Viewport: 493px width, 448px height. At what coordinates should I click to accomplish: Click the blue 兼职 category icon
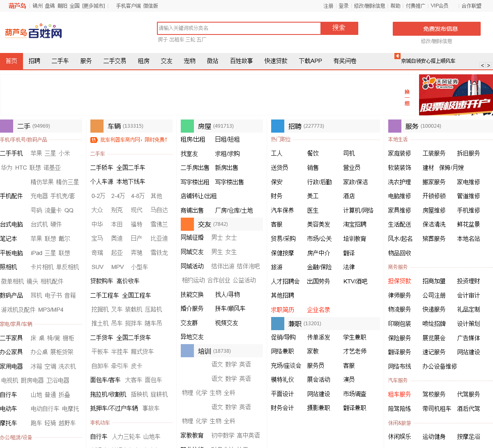[278, 324]
